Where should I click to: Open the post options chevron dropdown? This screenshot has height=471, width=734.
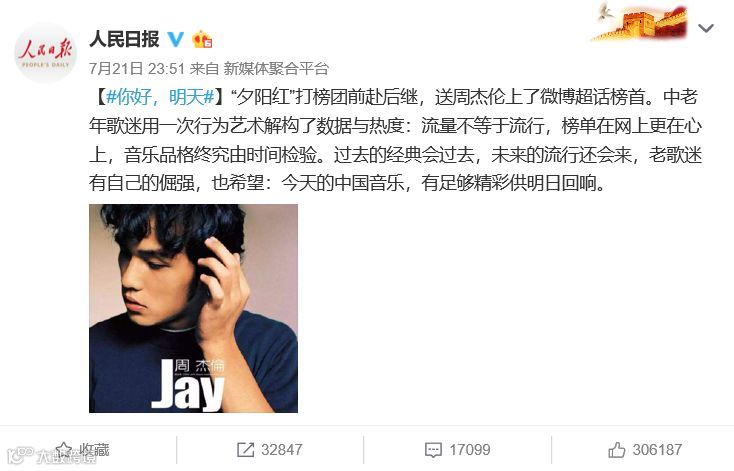[x=705, y=29]
